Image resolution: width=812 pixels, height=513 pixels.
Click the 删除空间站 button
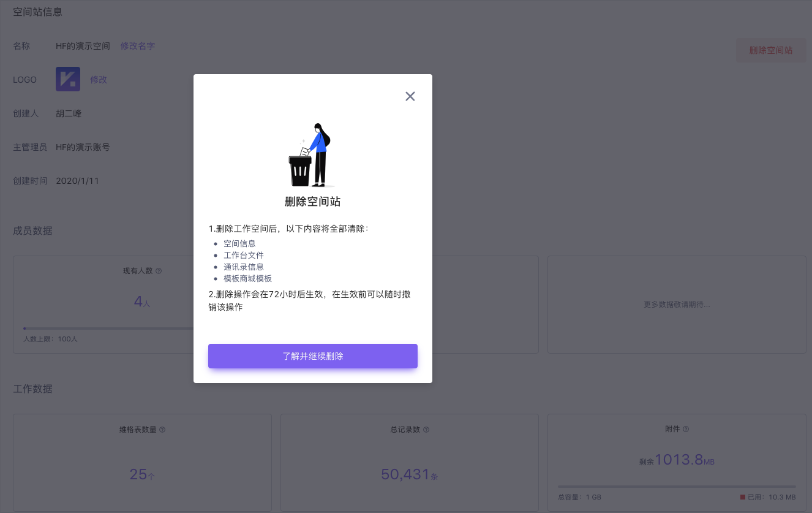coord(770,50)
